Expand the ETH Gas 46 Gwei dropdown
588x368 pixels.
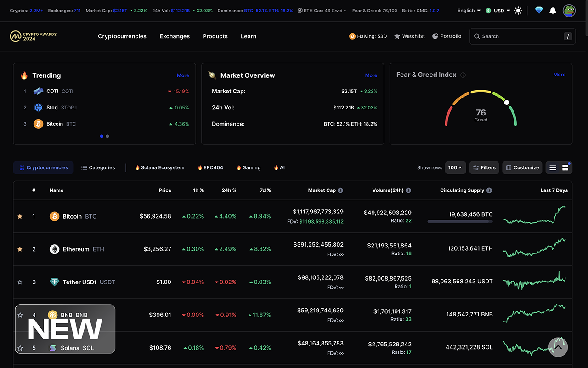point(322,11)
